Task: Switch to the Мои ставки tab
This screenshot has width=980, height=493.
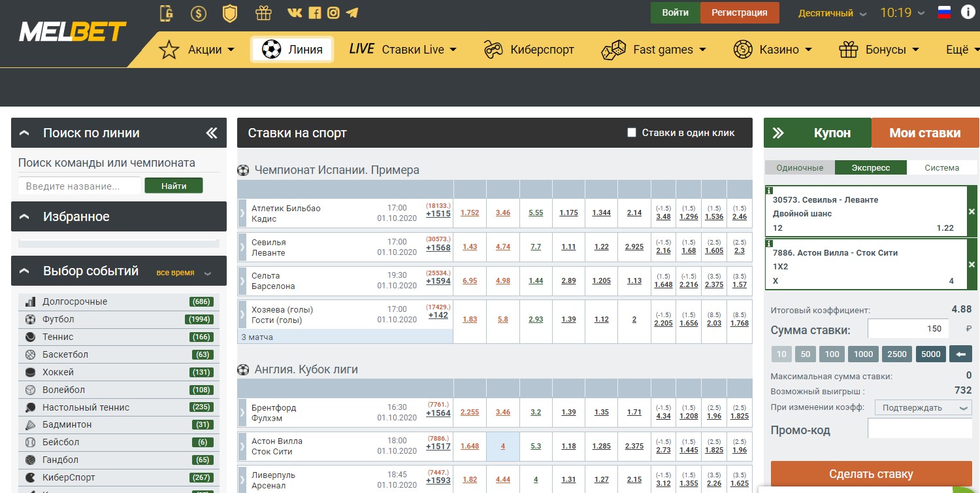Action: coord(925,133)
